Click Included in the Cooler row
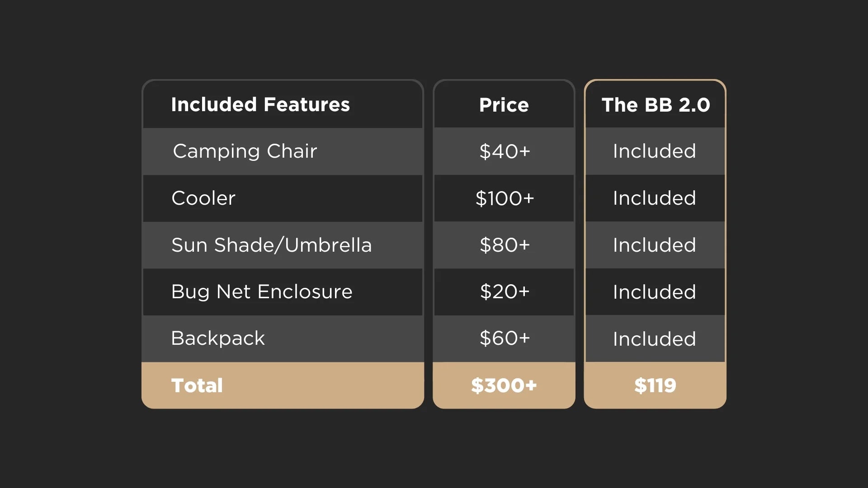868x488 pixels. 654,198
